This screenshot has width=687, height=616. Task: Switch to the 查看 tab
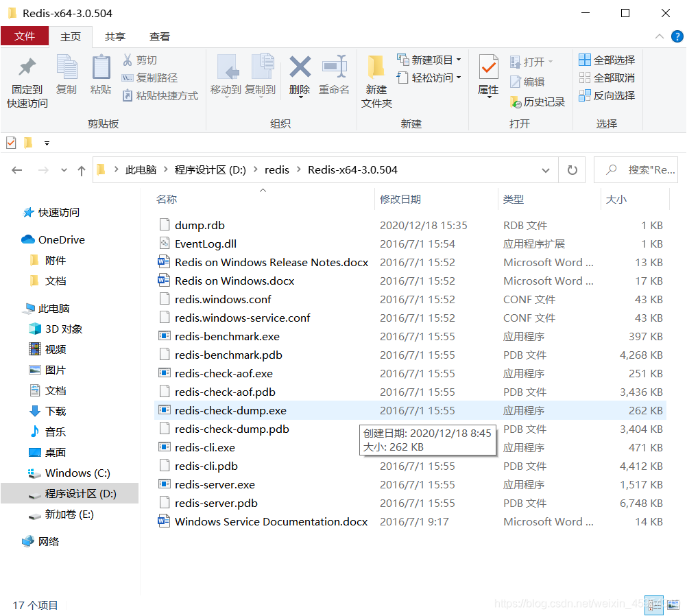[159, 36]
